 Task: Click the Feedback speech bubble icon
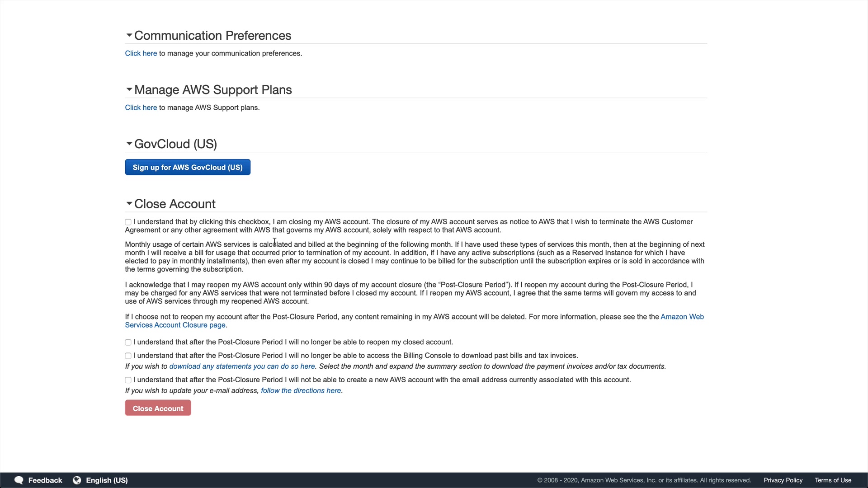point(19,480)
